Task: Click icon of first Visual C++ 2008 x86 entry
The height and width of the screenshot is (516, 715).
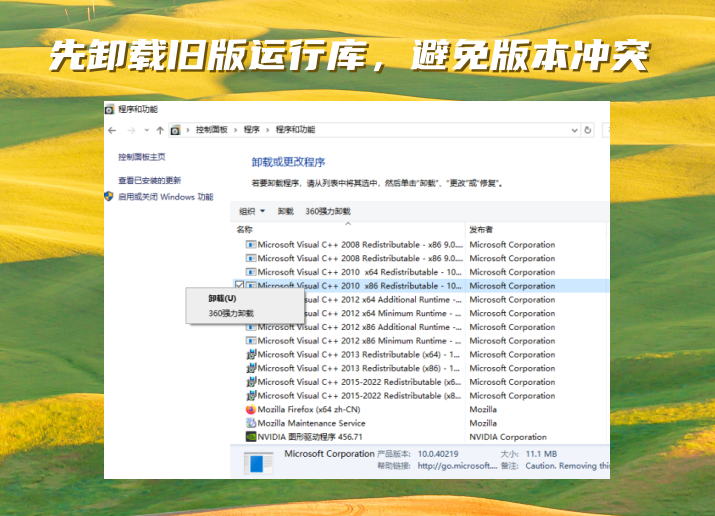Action: (251, 245)
